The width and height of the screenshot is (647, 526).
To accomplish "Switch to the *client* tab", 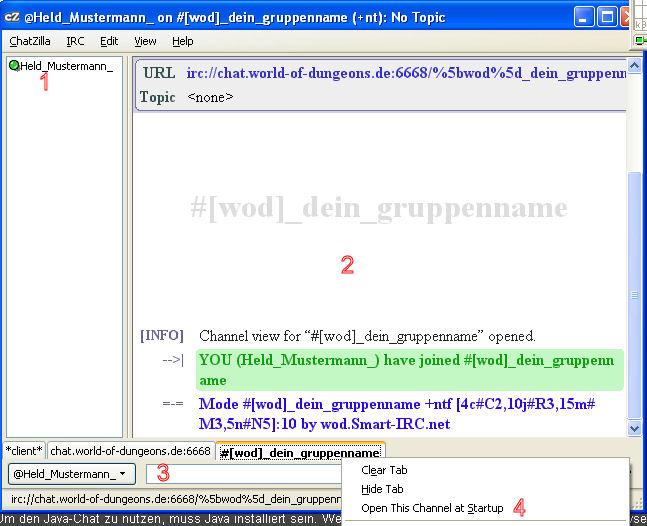I will coord(24,451).
